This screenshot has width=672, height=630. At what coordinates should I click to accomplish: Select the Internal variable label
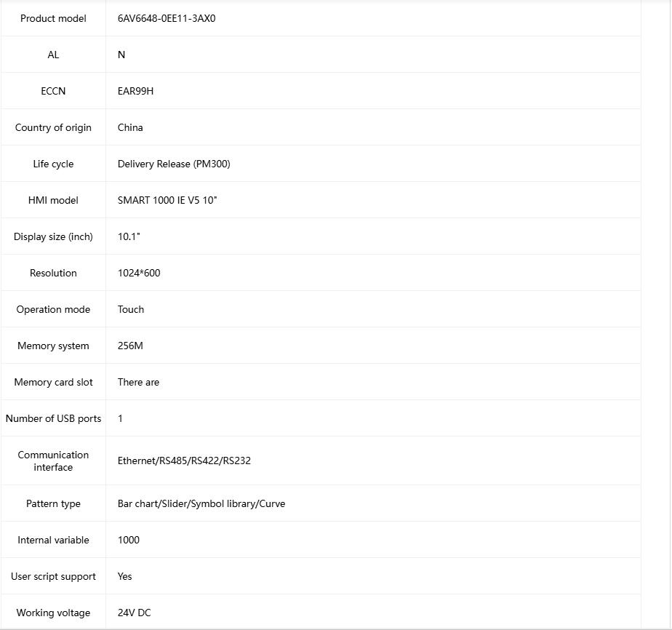[53, 540]
